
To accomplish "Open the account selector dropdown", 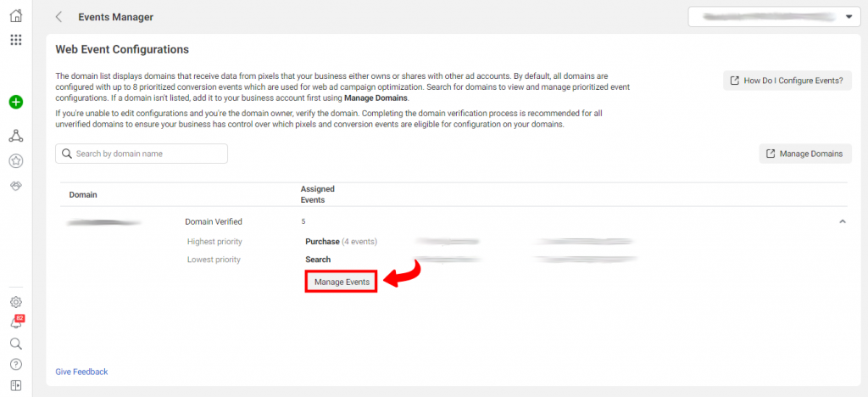I will (x=775, y=17).
